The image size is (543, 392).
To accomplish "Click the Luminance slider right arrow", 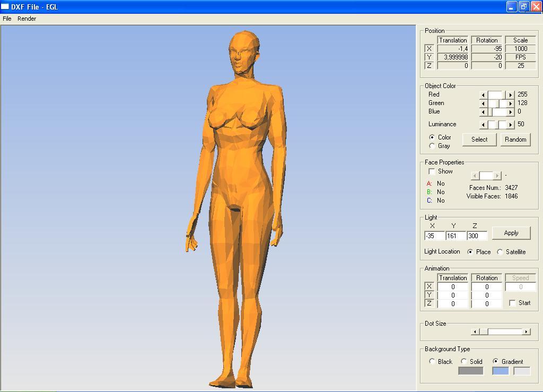I will click(x=510, y=125).
